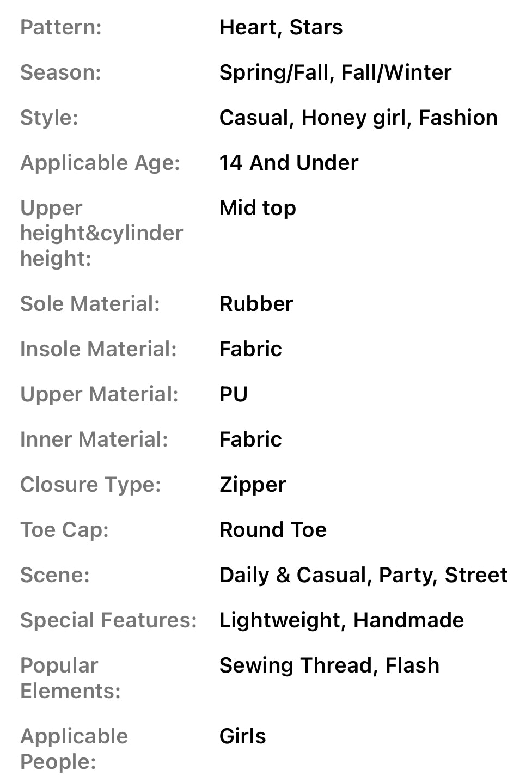Viewport: 532px width, 782px height.
Task: Select the "Zipper" closure type value
Action: pyautogui.click(x=253, y=485)
